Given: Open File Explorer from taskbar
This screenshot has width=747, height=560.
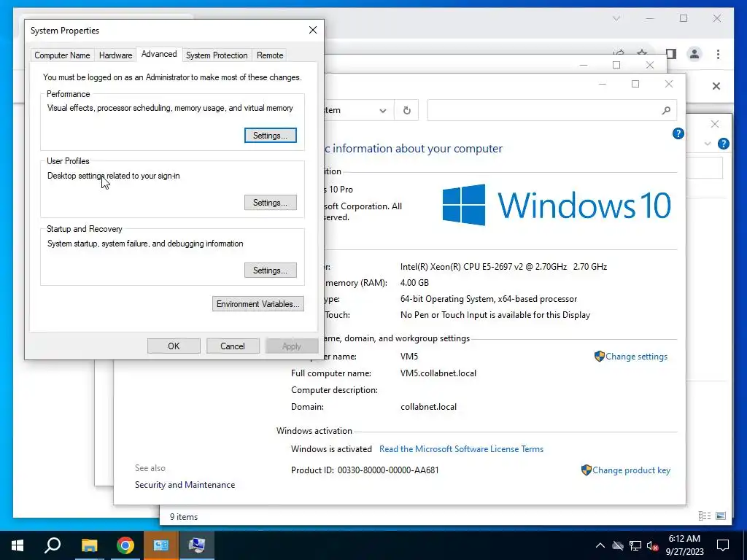Looking at the screenshot, I should (x=89, y=545).
